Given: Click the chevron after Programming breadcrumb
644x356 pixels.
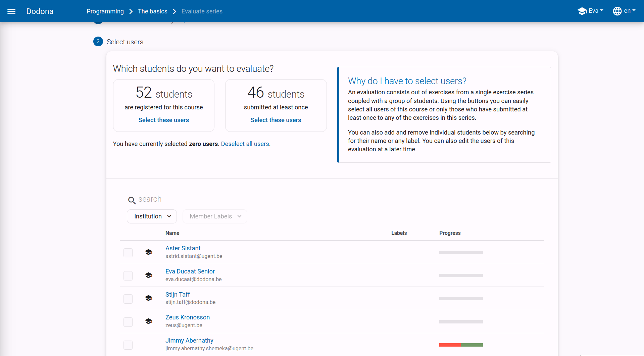Looking at the screenshot, I should click(131, 11).
